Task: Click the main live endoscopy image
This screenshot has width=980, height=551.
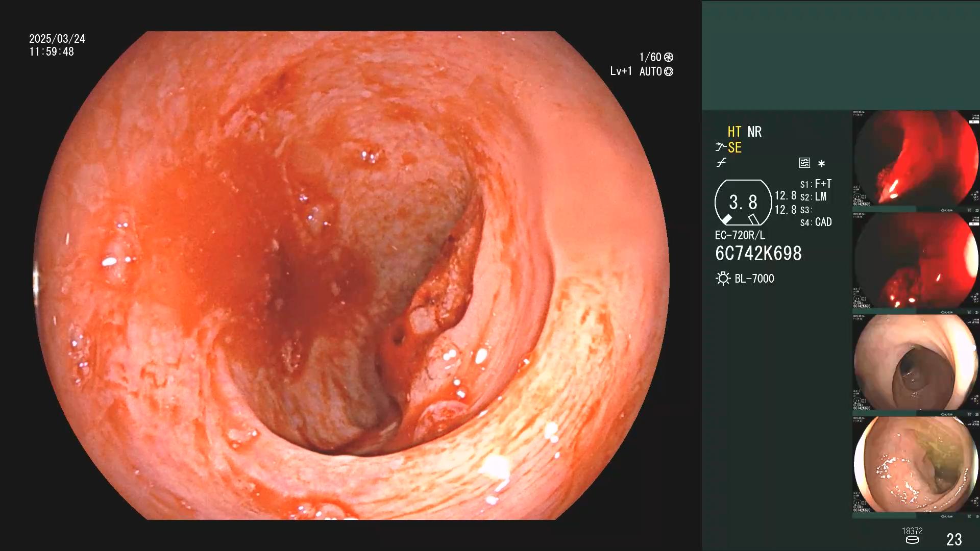Action: tap(351, 275)
